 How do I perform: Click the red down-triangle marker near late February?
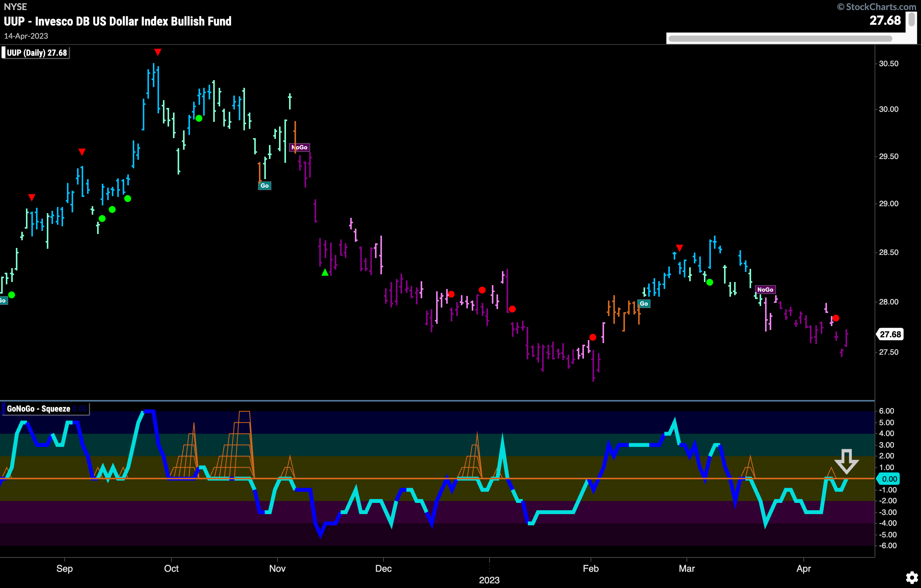click(x=679, y=248)
